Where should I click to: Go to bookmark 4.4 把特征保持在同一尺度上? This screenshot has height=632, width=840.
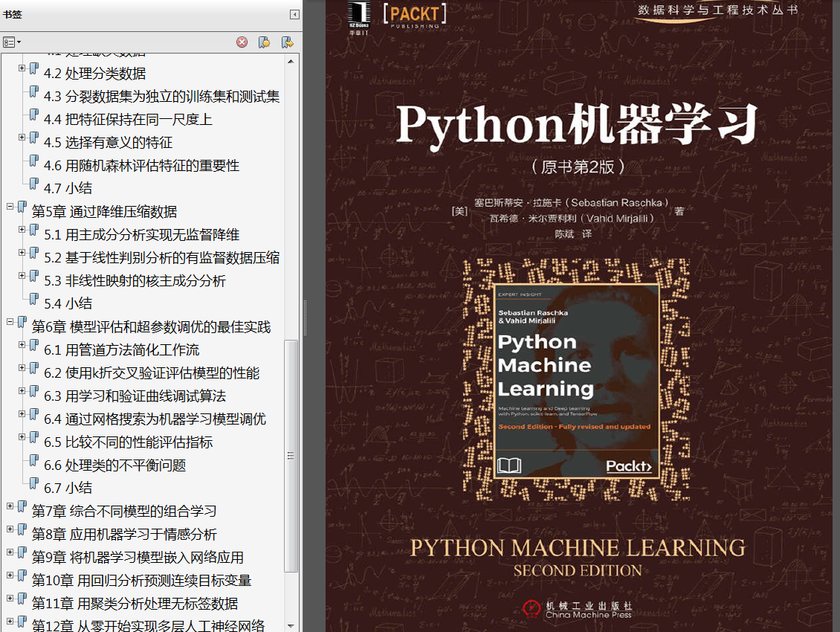pos(128,120)
